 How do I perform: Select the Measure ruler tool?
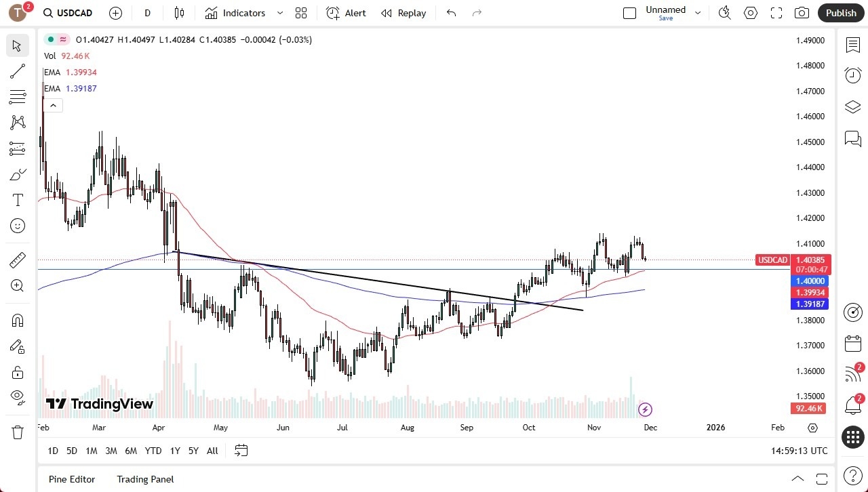pyautogui.click(x=17, y=260)
